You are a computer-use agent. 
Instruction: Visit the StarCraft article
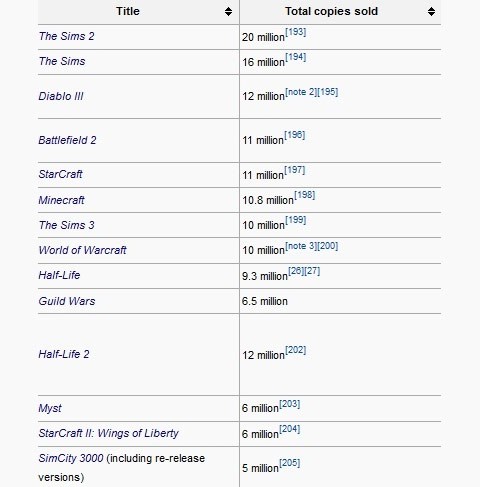pos(60,174)
